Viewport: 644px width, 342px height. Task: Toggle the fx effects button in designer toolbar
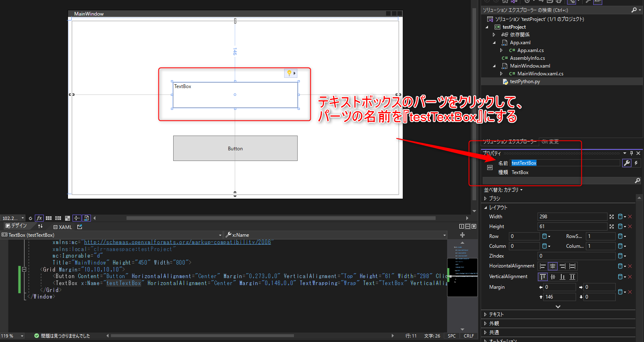39,218
